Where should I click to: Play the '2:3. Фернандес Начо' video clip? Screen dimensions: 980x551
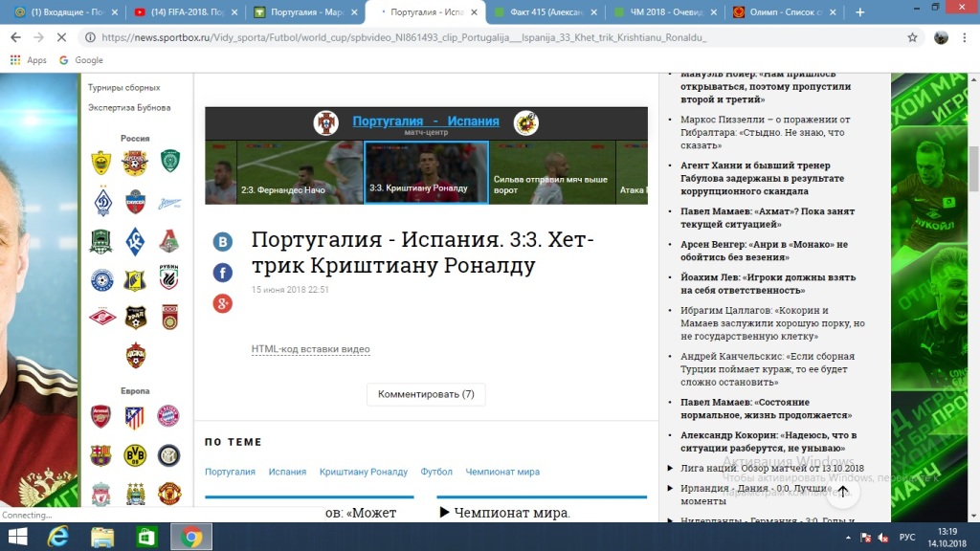(300, 172)
